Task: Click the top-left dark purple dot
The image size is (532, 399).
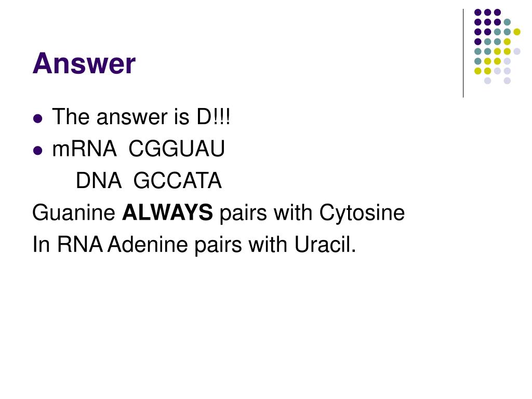Action: tap(478, 12)
